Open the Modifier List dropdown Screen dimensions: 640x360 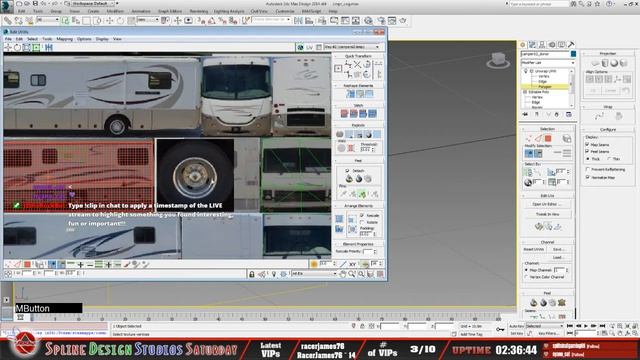coord(548,62)
